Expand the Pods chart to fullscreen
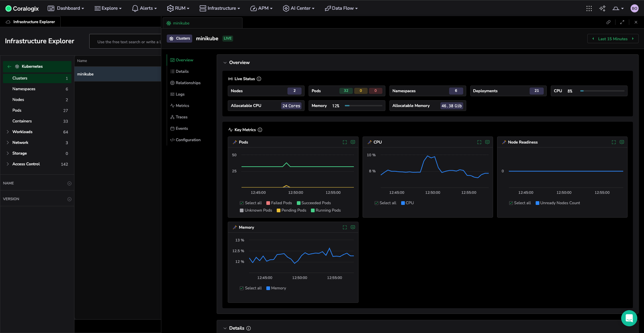The height and width of the screenshot is (333, 644). (x=345, y=142)
